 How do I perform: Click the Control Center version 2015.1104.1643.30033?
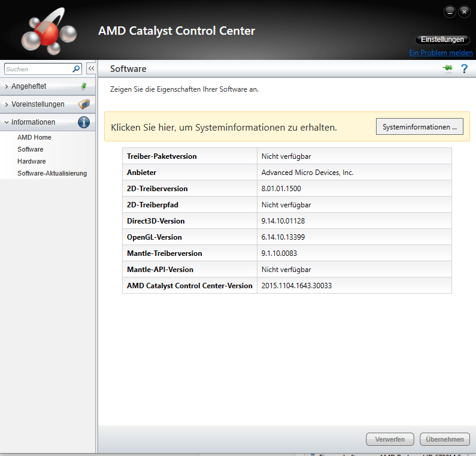coord(296,286)
